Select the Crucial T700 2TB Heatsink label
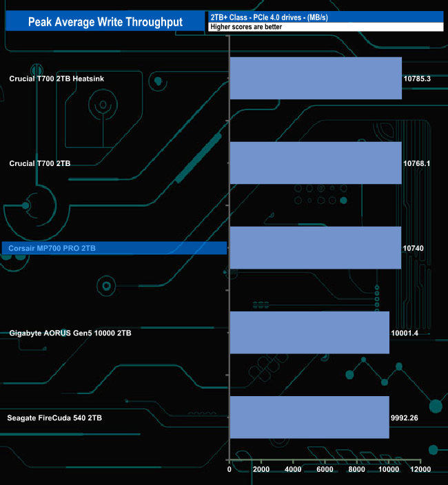The image size is (448, 485). tap(57, 79)
